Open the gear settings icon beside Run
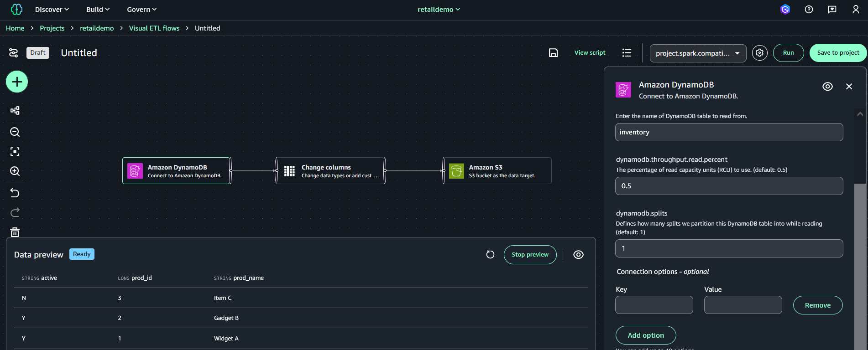 pyautogui.click(x=759, y=53)
